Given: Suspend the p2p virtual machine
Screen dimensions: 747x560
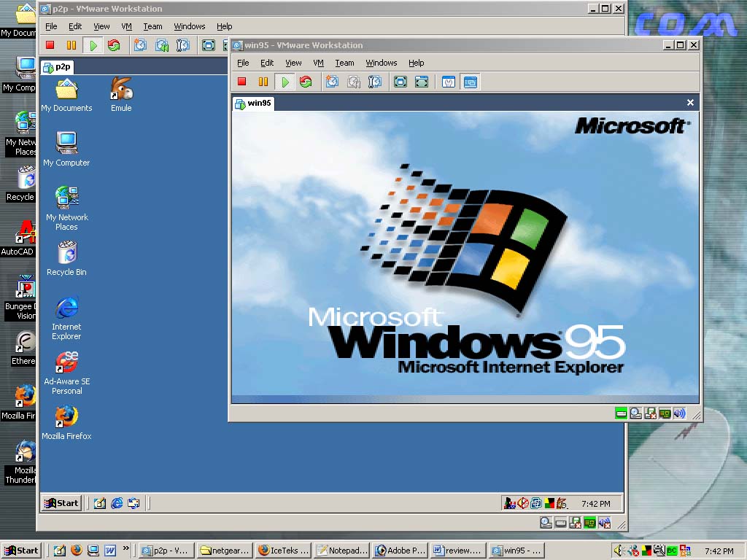Looking at the screenshot, I should (x=71, y=45).
